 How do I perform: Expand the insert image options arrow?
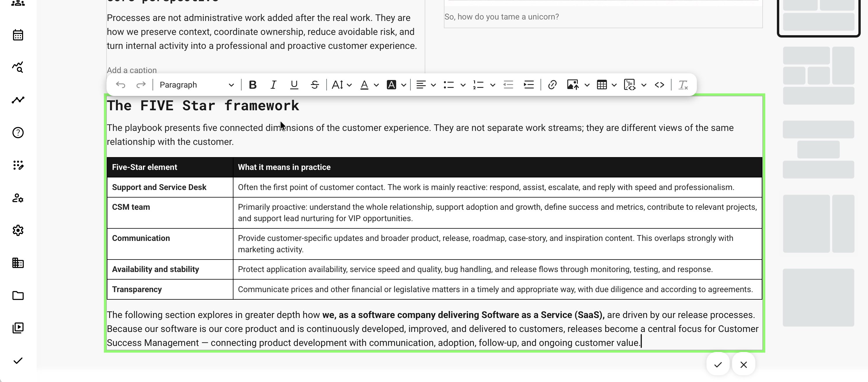[x=587, y=85]
